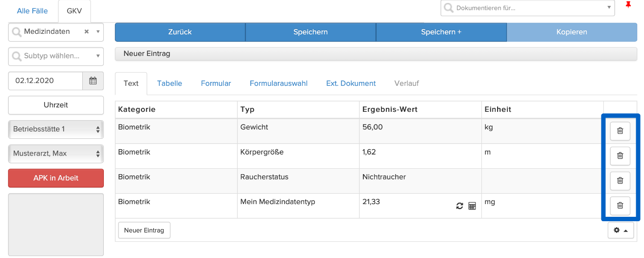Open the Musterarzt, Max selector
The image size is (644, 258).
(56, 154)
